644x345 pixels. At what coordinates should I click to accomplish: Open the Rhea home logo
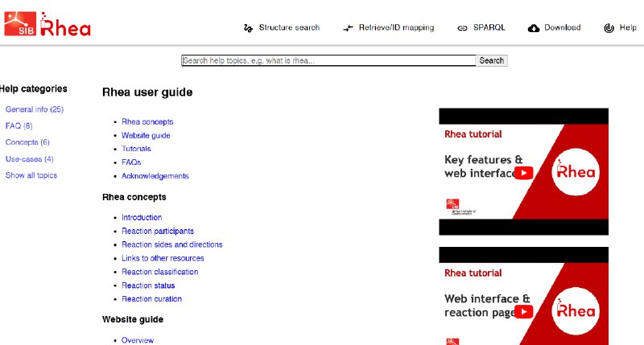click(65, 24)
